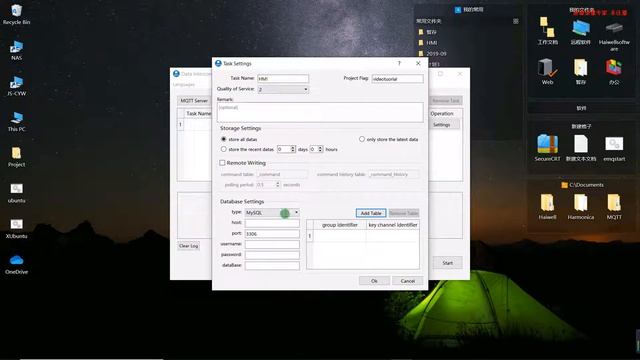This screenshot has width=640, height=360.
Task: Click the Remark optional text area
Action: (320, 112)
